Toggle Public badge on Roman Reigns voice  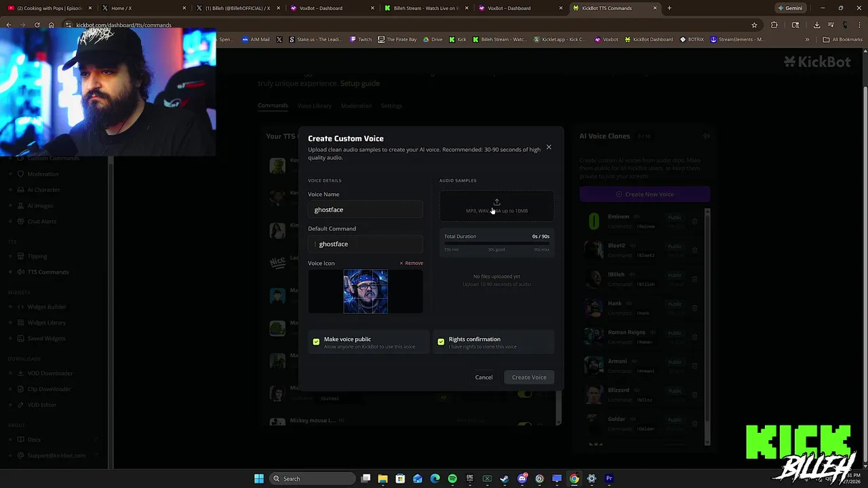(675, 333)
